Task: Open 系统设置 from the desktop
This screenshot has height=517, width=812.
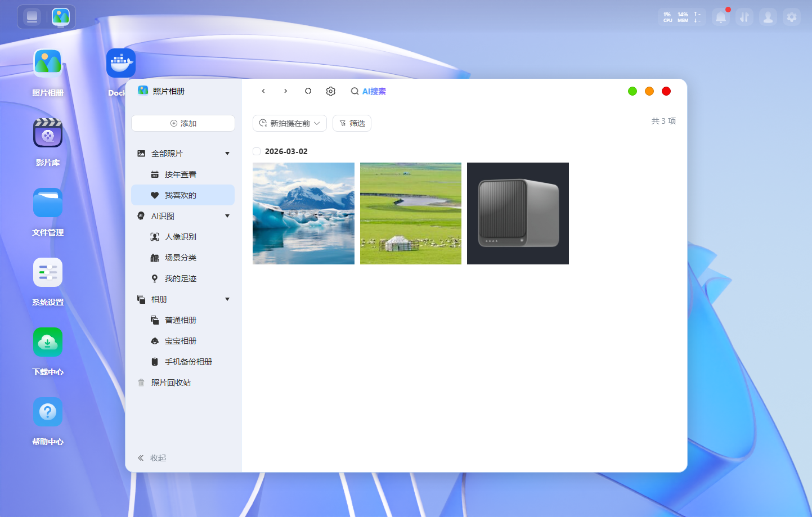Action: pos(48,272)
